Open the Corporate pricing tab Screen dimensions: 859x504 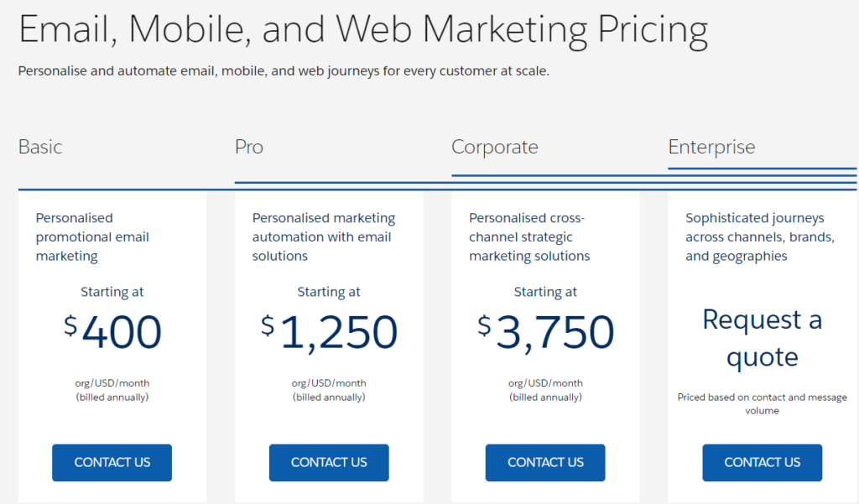pyautogui.click(x=495, y=147)
